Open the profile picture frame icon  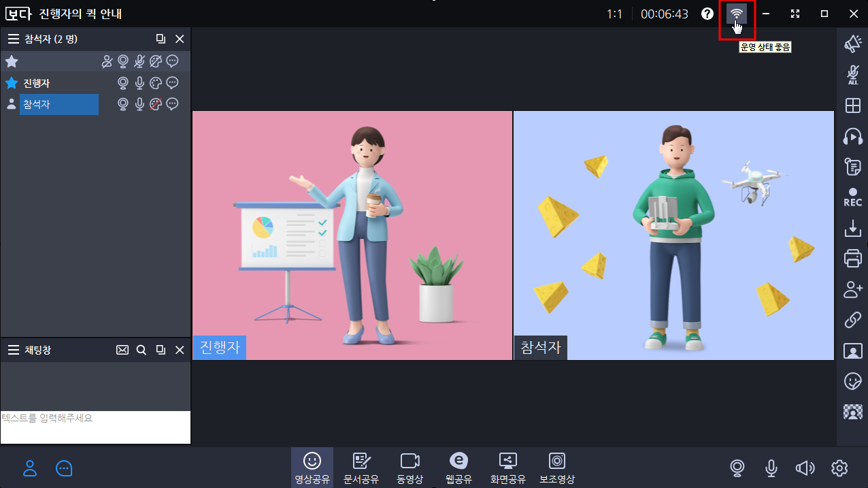[852, 351]
